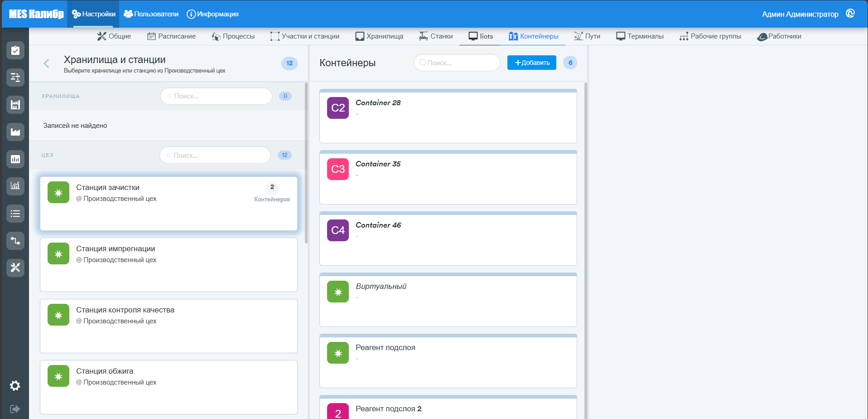868x419 pixels.
Task: Open Container 28 title
Action: coord(378,102)
